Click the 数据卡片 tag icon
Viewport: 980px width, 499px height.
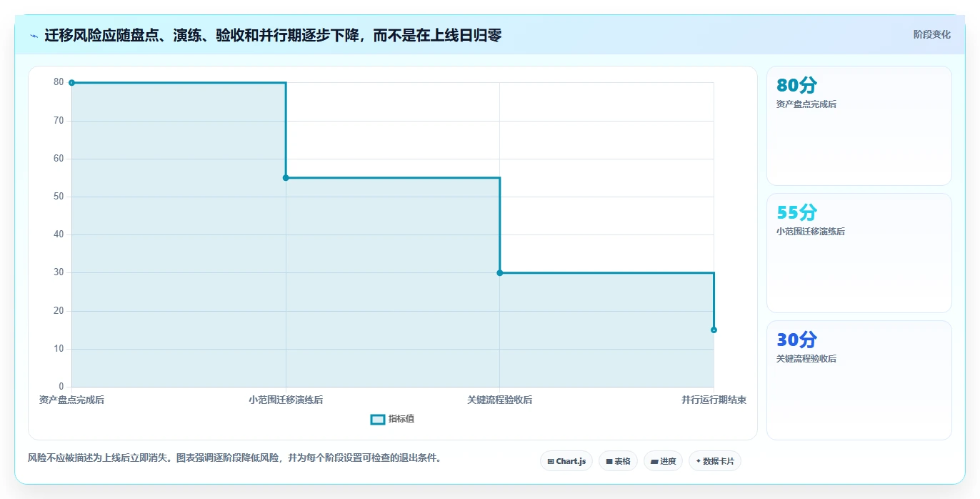coord(699,461)
